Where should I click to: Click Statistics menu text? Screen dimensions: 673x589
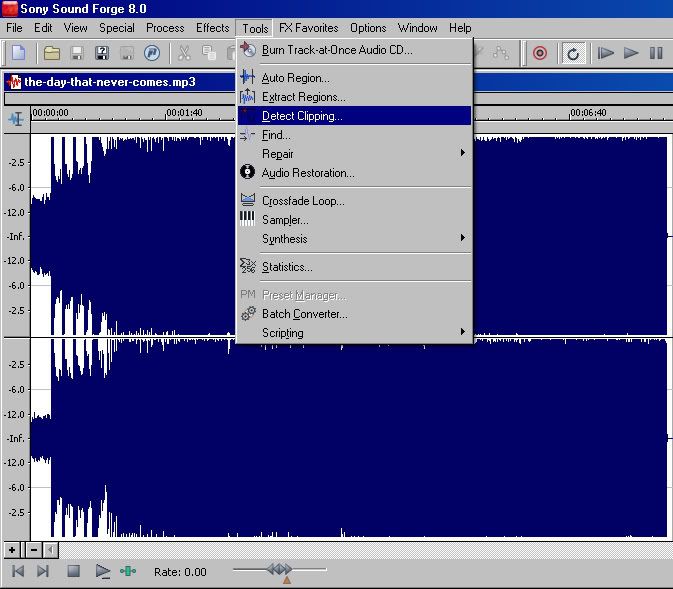[x=287, y=267]
